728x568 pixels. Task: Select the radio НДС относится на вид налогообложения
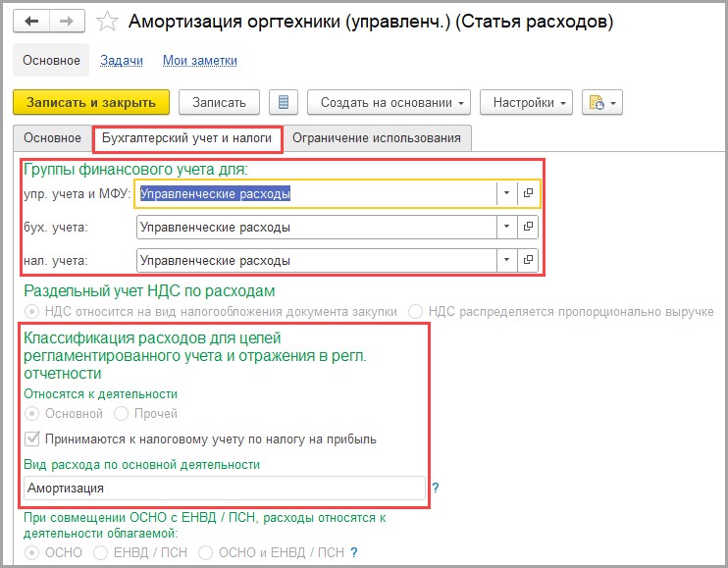(31, 311)
